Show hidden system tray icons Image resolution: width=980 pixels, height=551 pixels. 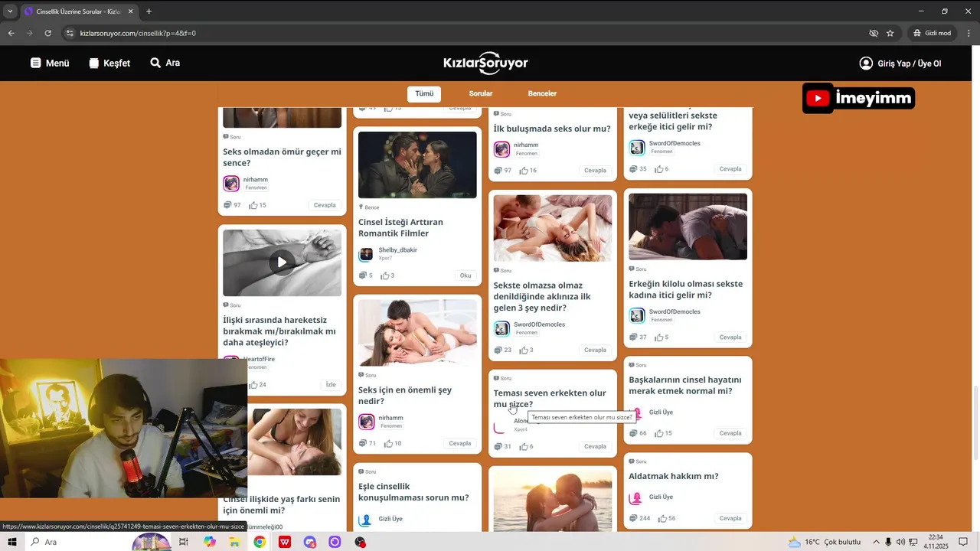pyautogui.click(x=877, y=542)
